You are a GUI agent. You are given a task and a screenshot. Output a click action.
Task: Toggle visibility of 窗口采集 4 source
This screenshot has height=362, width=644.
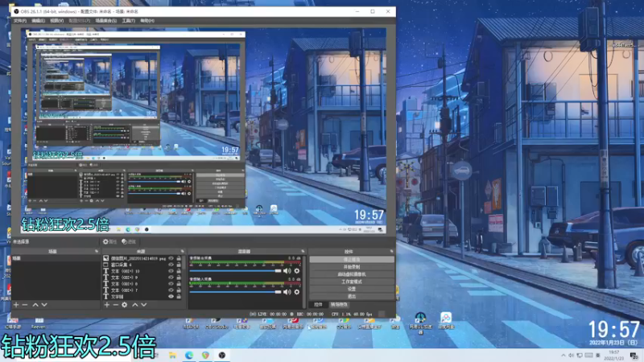click(171, 265)
